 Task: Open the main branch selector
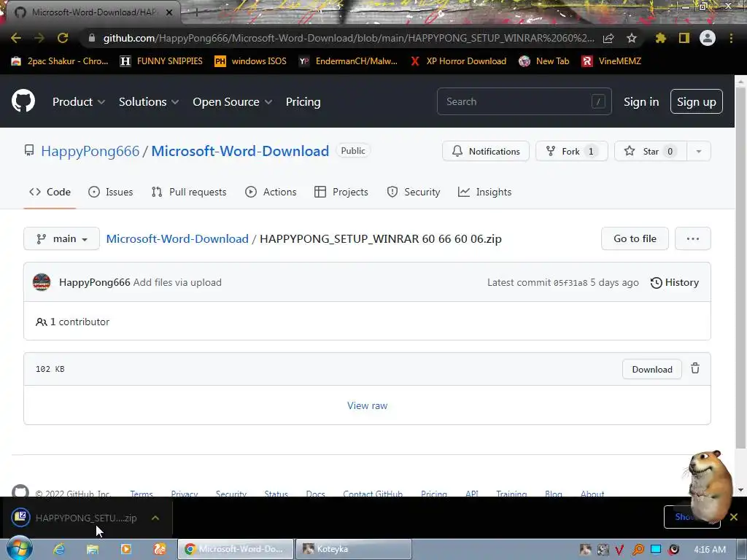click(x=61, y=238)
